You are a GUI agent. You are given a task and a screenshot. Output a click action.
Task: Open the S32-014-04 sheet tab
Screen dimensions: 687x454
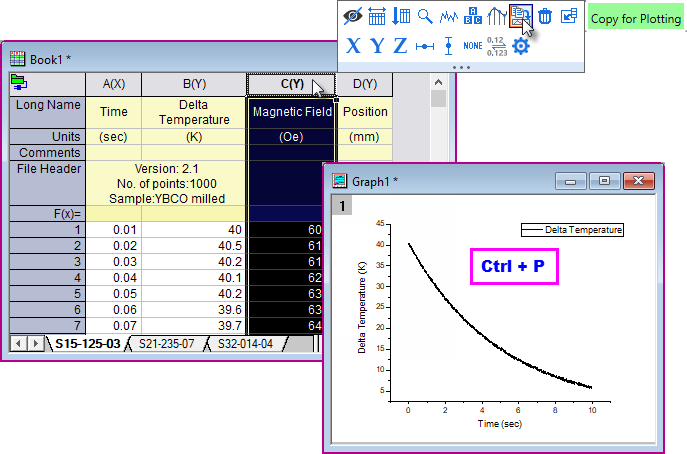click(x=247, y=344)
